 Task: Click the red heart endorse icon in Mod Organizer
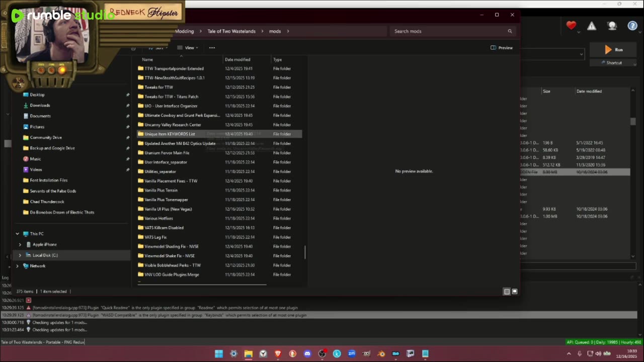point(571,25)
